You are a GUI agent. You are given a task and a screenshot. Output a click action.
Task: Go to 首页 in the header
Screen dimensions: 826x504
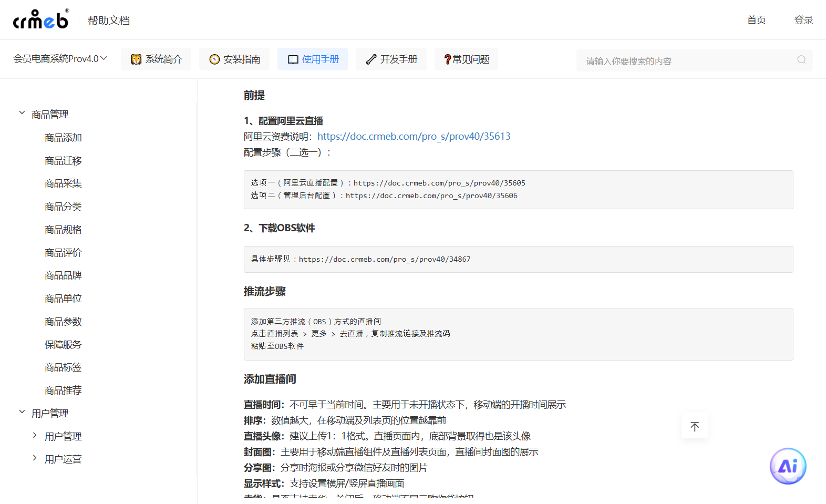point(756,20)
